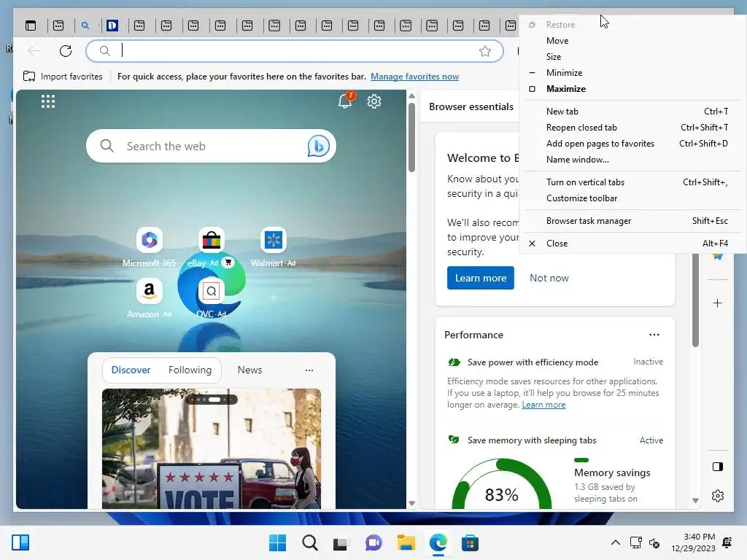This screenshot has height=560, width=747.
Task: Click Learn more button in Welcome card
Action: coord(480,278)
